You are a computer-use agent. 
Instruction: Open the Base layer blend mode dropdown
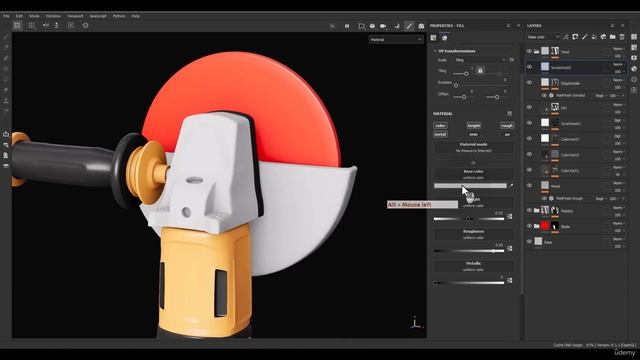(618, 239)
